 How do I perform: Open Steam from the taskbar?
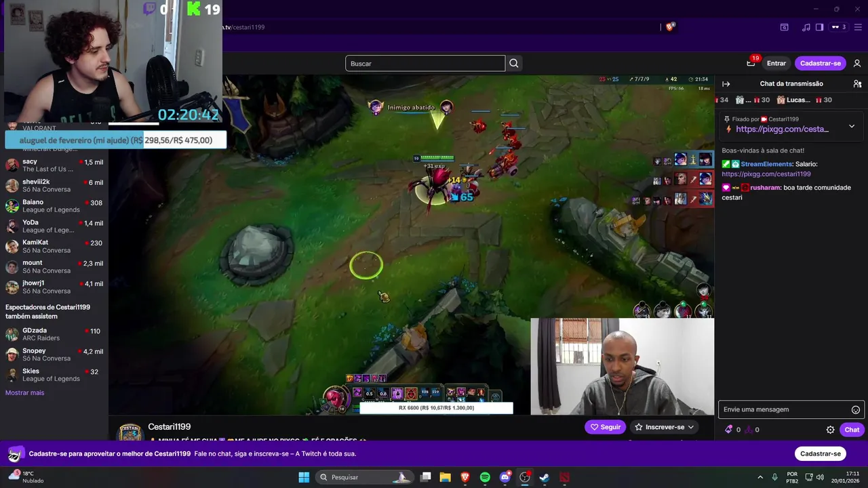tap(544, 477)
